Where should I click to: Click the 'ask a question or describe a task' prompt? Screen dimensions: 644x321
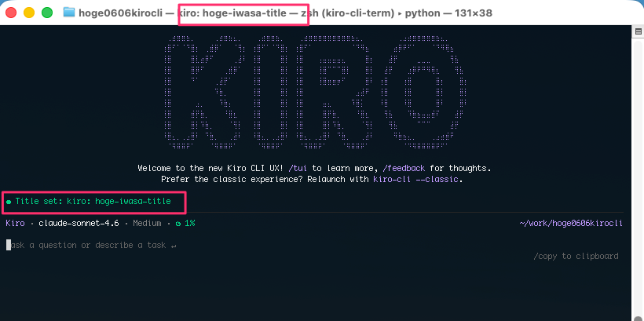pyautogui.click(x=92, y=245)
